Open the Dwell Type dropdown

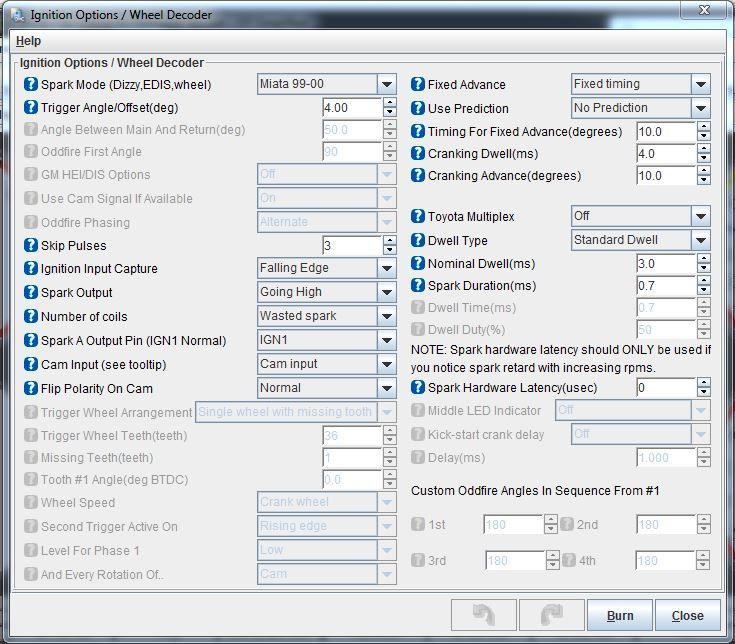point(700,241)
